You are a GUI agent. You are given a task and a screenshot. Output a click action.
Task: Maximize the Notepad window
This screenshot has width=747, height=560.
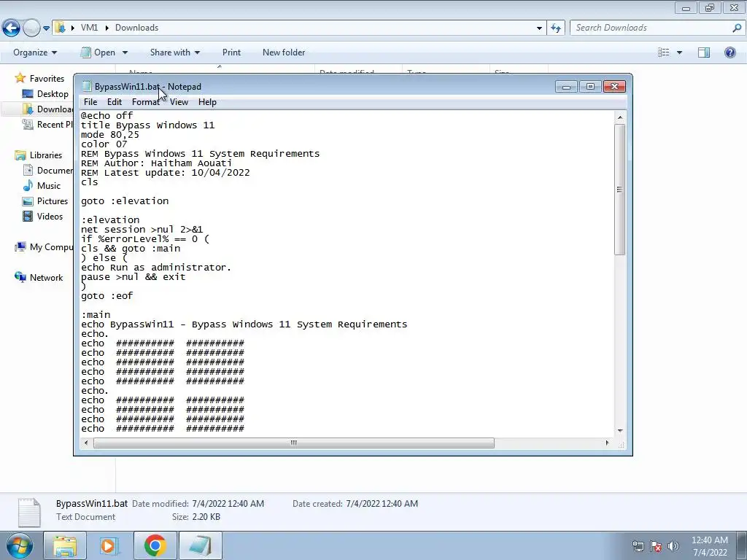pos(590,87)
